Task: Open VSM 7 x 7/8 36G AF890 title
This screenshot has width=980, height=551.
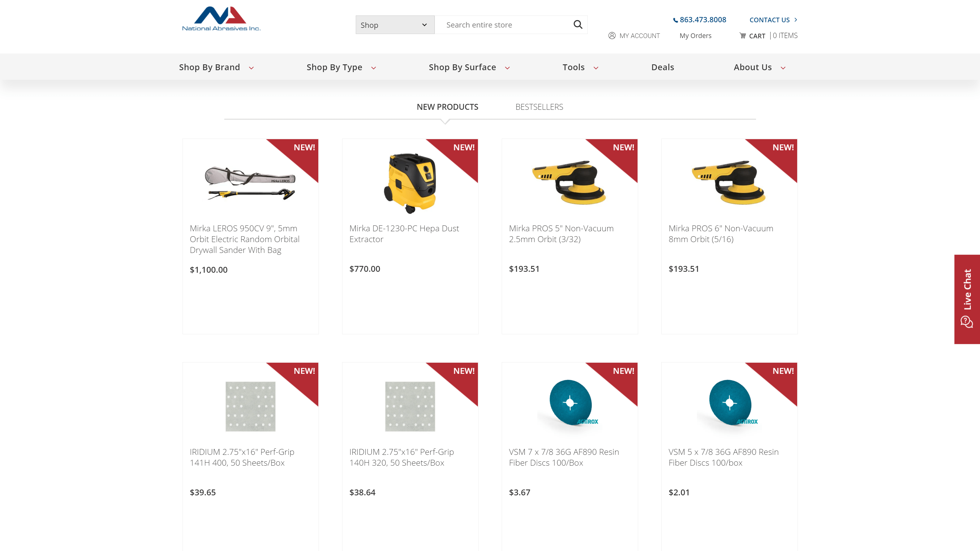Action: click(x=564, y=457)
